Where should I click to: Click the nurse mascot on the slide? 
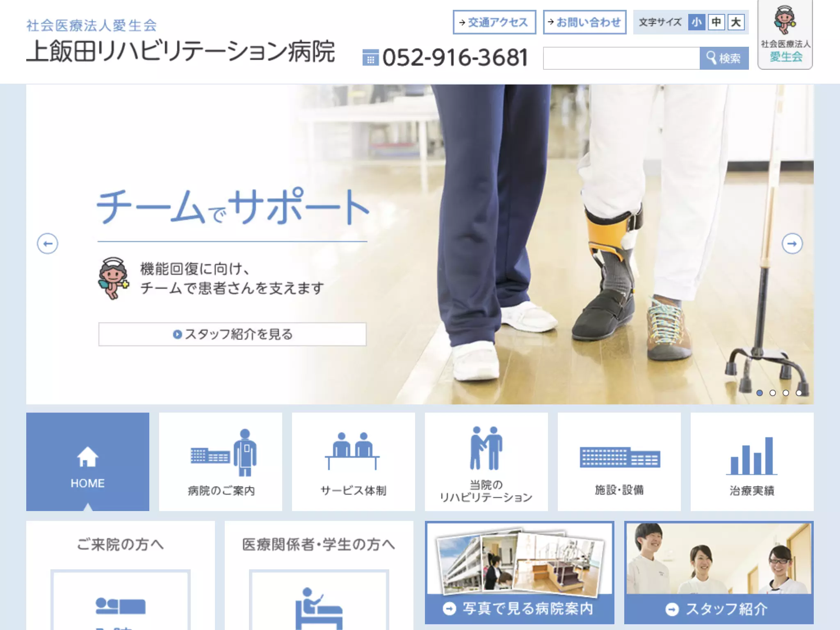113,278
